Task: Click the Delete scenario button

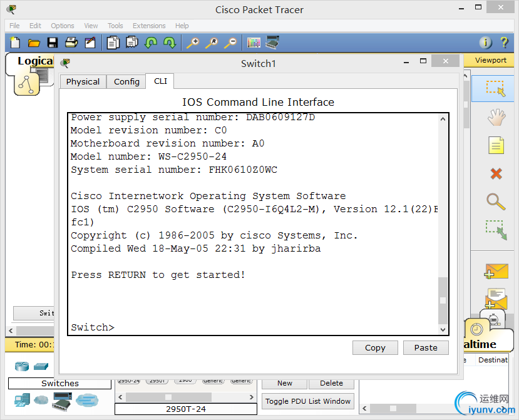Action: pyautogui.click(x=331, y=383)
